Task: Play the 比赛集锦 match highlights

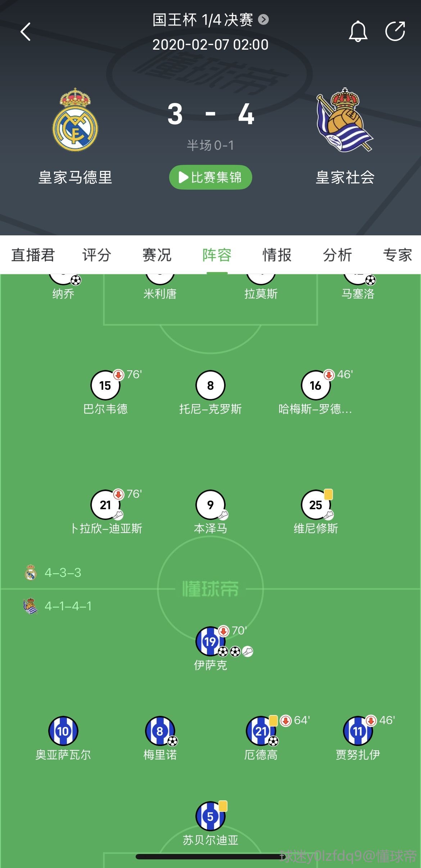Action: [x=210, y=177]
